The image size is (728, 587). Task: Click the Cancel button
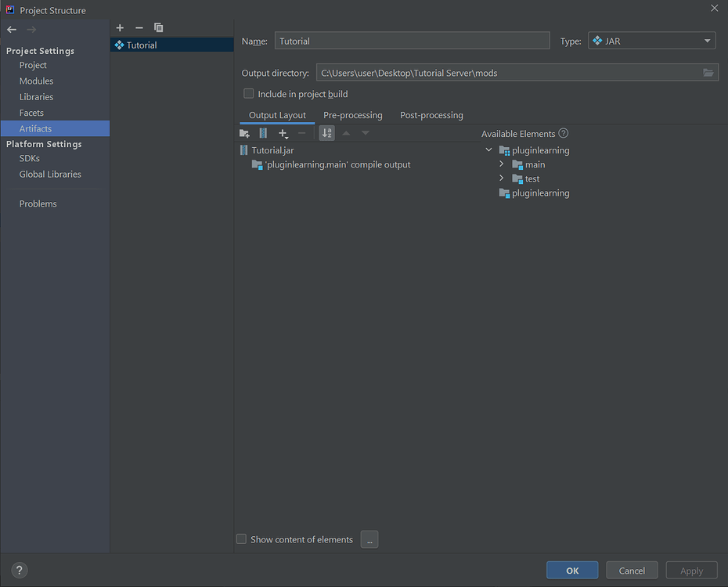coord(632,571)
